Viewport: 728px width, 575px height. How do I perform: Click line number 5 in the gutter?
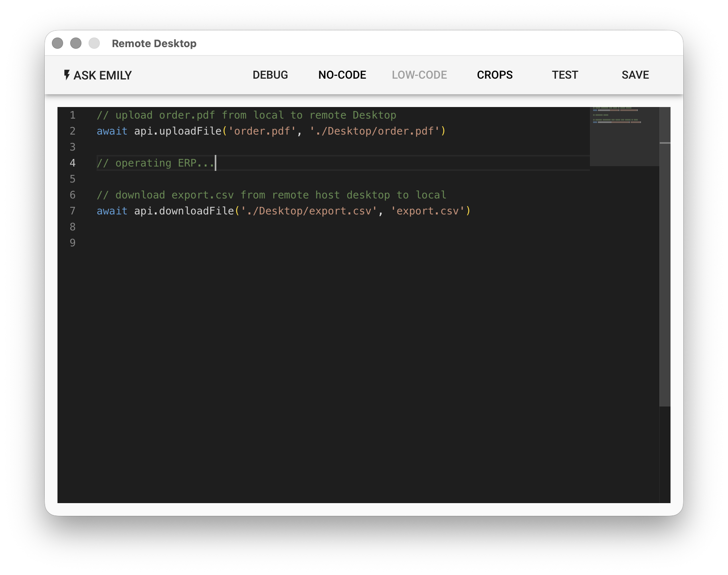[73, 179]
